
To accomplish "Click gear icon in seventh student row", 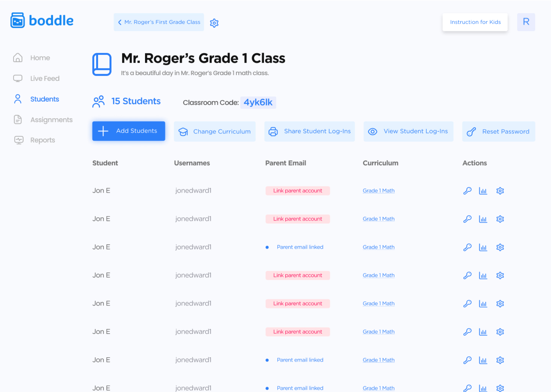I will (500, 360).
